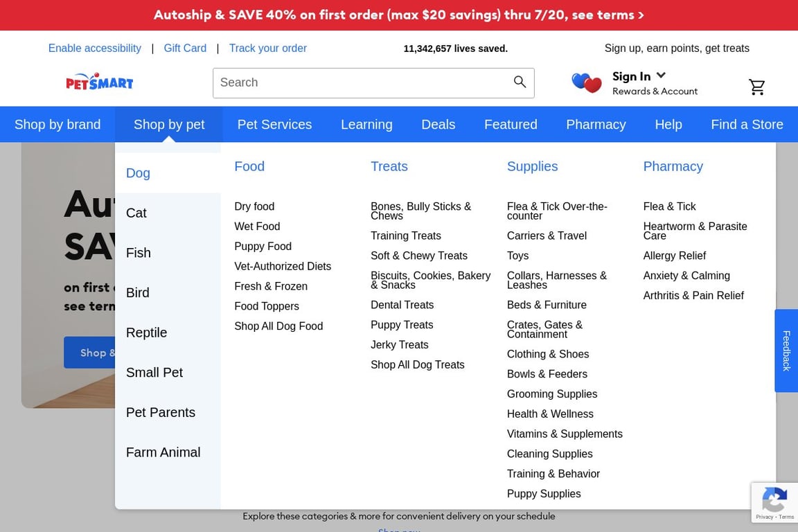
Task: Select Pet Parents category
Action: [168, 412]
